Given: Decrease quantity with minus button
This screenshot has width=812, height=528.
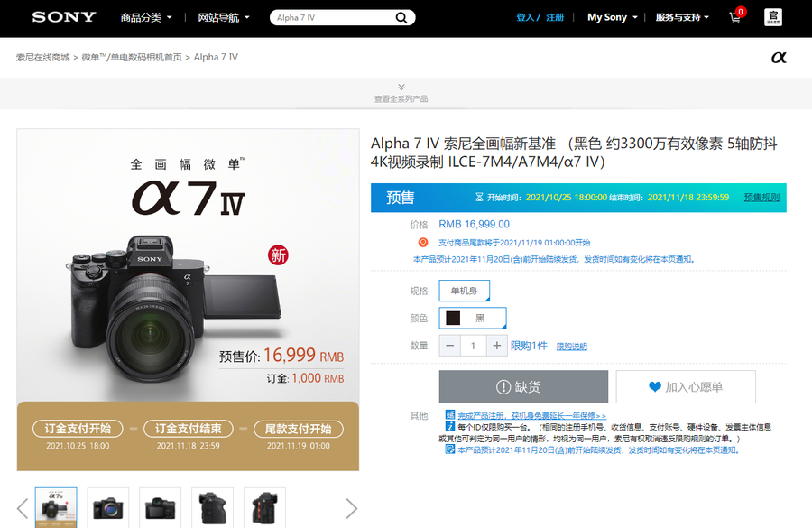Looking at the screenshot, I should pyautogui.click(x=449, y=346).
